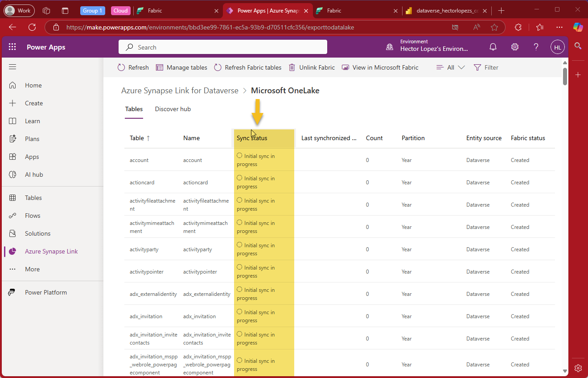The image size is (588, 378).
Task: Expand the More item in the sidebar
Action: (x=32, y=269)
